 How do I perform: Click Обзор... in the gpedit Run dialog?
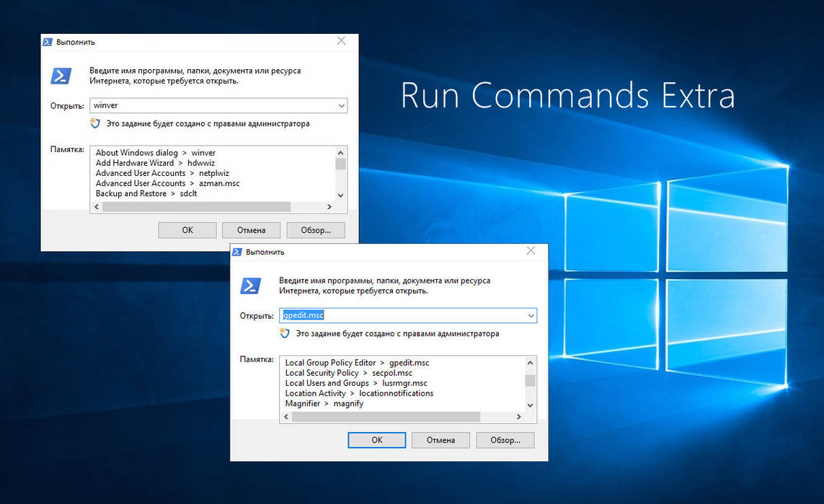[505, 440]
